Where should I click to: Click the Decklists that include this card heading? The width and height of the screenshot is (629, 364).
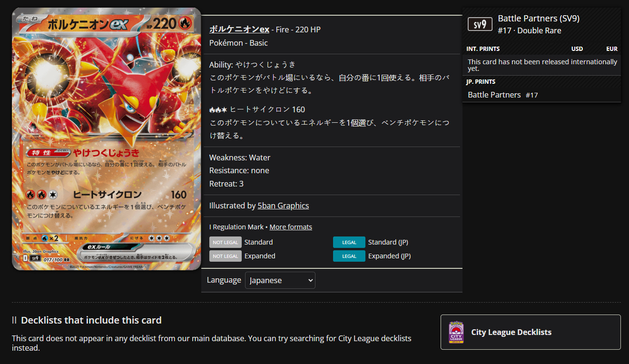[x=91, y=320]
